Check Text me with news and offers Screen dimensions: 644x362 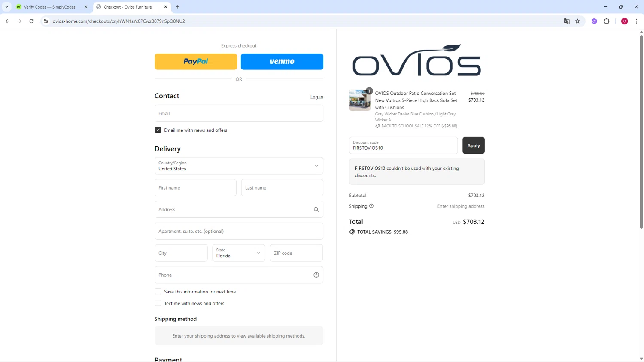coord(158,303)
